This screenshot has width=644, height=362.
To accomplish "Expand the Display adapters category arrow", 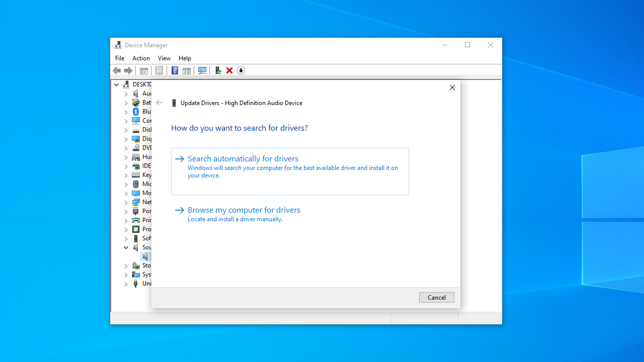I will tap(126, 139).
